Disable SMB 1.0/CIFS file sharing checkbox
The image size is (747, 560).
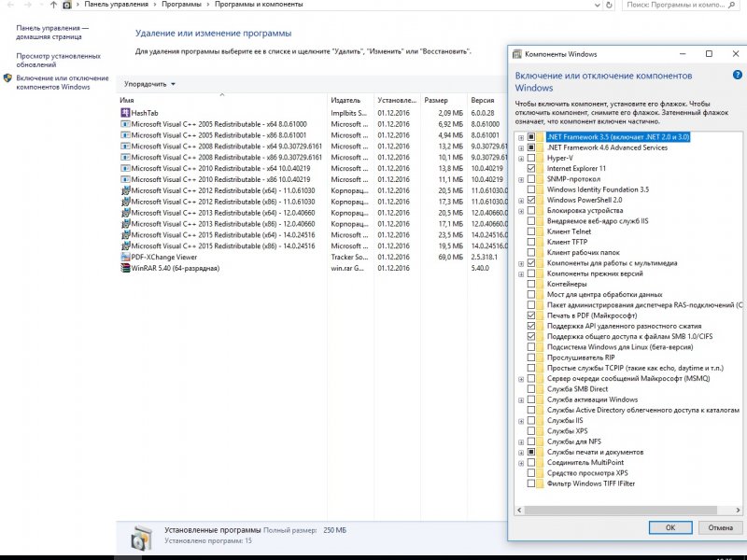[531, 336]
